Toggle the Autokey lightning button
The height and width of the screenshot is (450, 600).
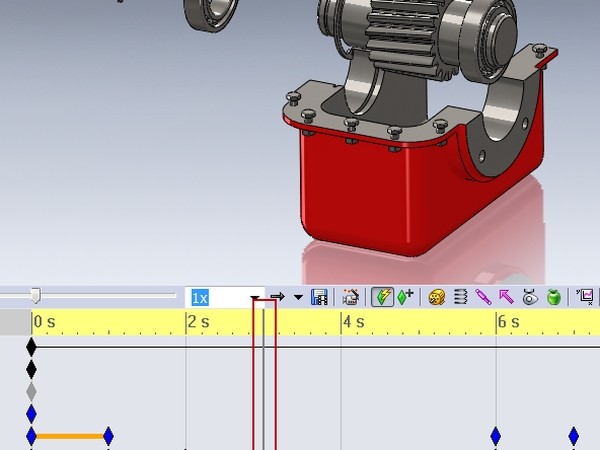click(x=382, y=297)
